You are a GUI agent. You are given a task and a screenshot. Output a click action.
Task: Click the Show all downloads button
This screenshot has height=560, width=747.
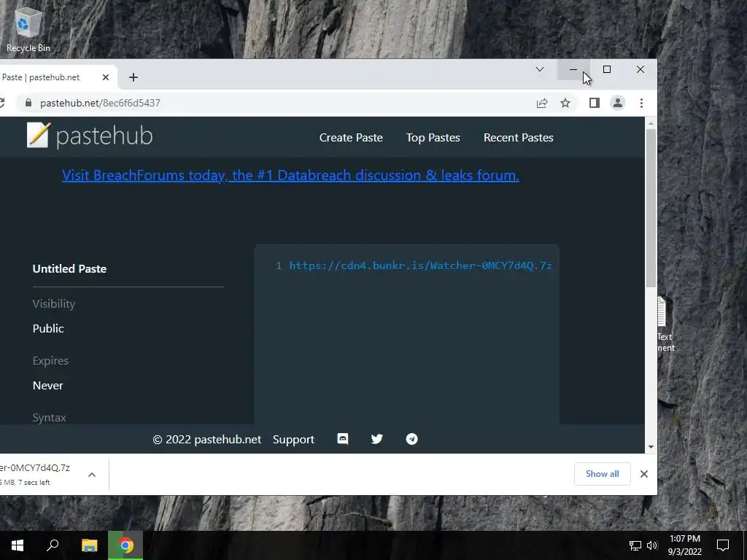pos(602,474)
